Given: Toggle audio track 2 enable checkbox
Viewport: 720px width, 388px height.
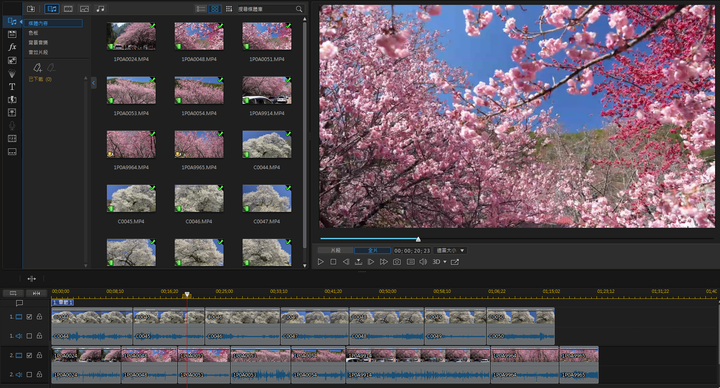Looking at the screenshot, I should [x=29, y=375].
